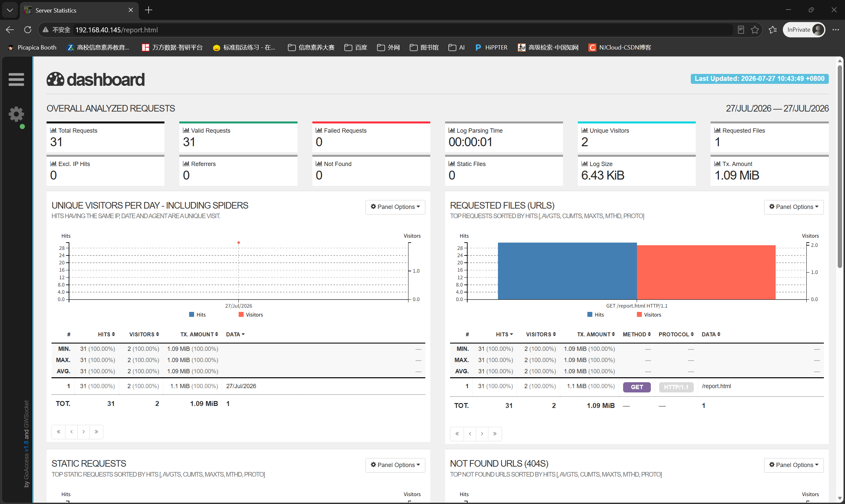This screenshot has width=845, height=504.
Task: Expand the 信息素养大赛 bookmark folder
Action: click(311, 48)
